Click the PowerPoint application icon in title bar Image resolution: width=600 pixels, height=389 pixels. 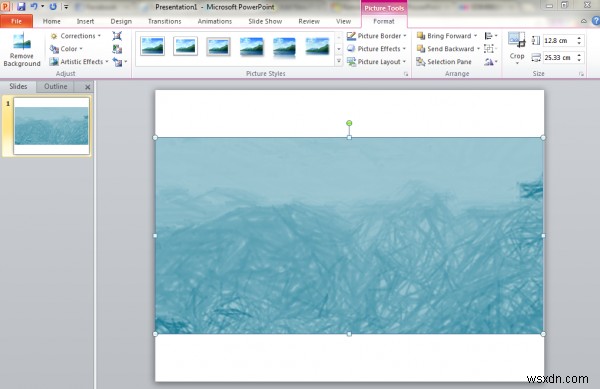coord(5,7)
